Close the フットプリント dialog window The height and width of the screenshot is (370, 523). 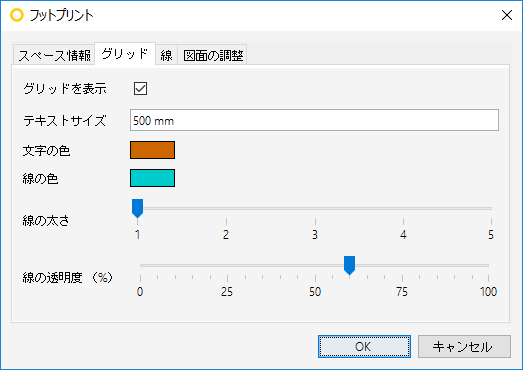[x=507, y=15]
